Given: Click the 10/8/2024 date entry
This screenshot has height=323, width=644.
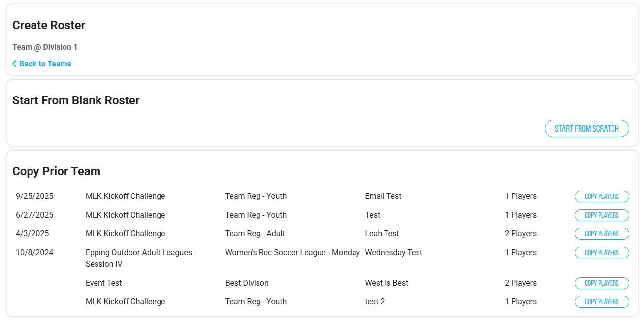Looking at the screenshot, I should (34, 253).
